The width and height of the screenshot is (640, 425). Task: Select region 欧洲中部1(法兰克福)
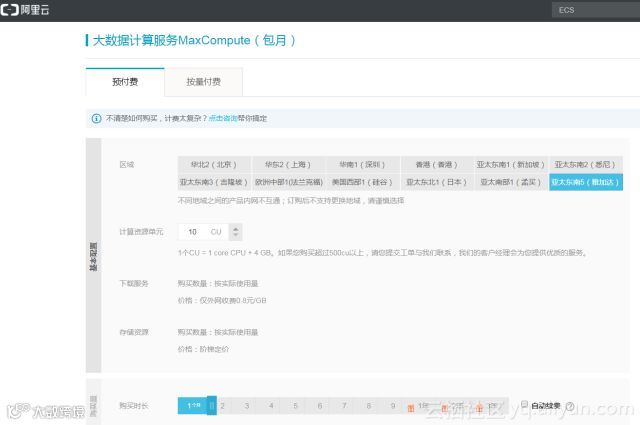(x=289, y=182)
